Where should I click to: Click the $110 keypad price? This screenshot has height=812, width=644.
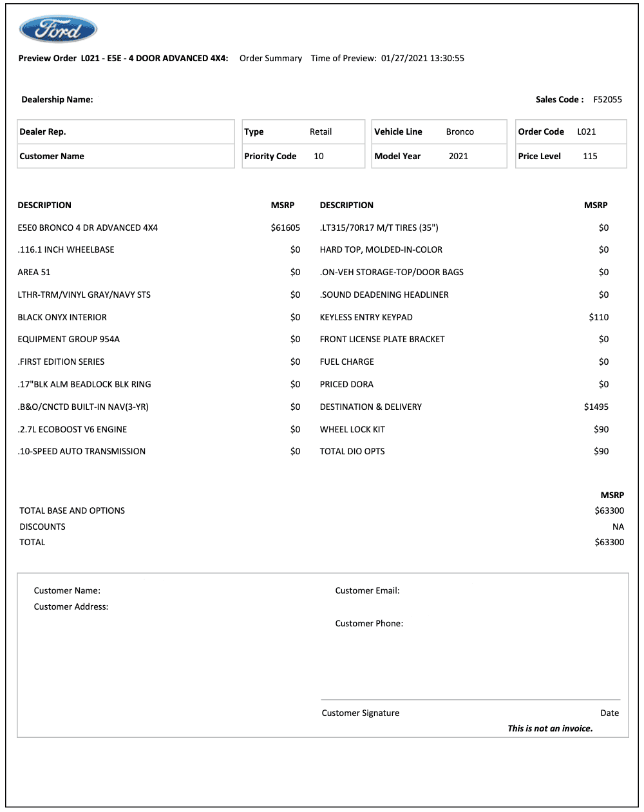[599, 317]
